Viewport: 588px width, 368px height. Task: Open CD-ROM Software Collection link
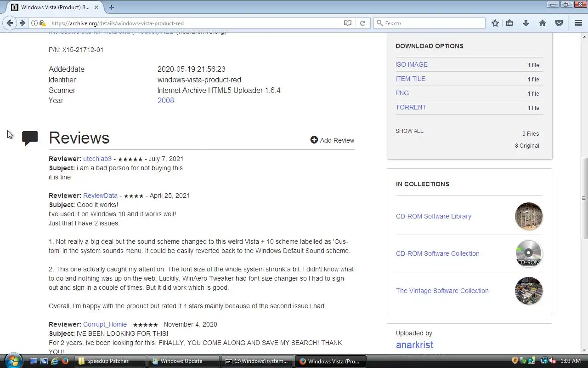pyautogui.click(x=438, y=253)
